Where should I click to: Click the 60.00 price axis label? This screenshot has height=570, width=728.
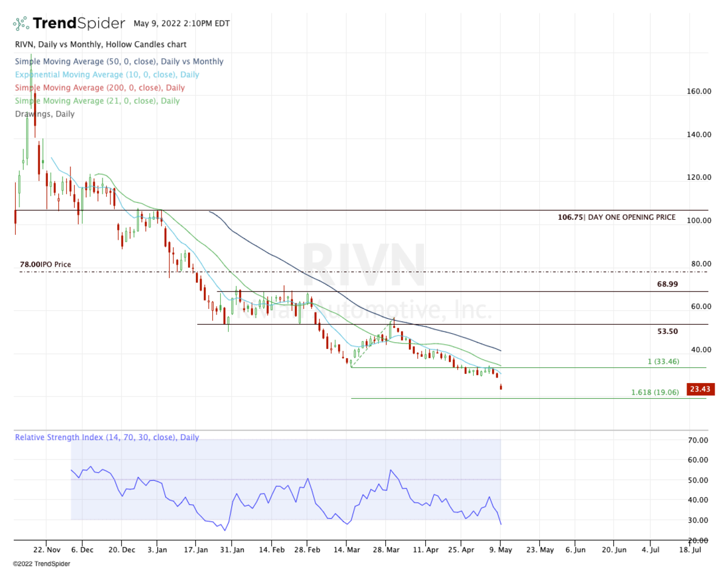coord(701,307)
